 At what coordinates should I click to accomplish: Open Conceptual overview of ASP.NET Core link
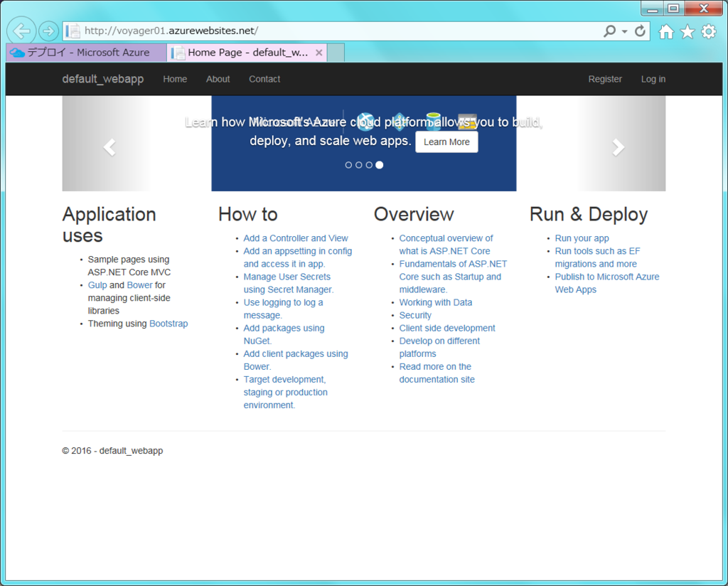(446, 244)
